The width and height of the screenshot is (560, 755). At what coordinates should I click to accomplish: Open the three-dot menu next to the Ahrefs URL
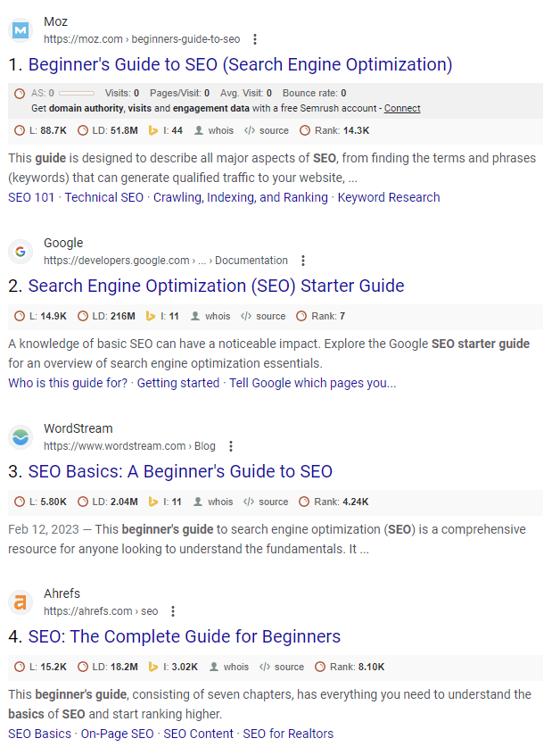173,610
